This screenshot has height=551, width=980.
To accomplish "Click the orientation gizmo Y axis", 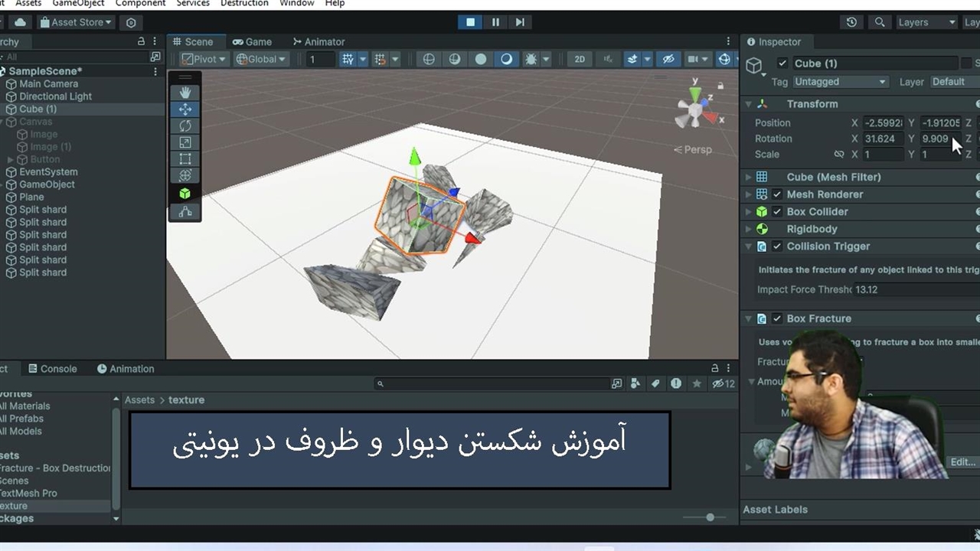I will pos(695,95).
